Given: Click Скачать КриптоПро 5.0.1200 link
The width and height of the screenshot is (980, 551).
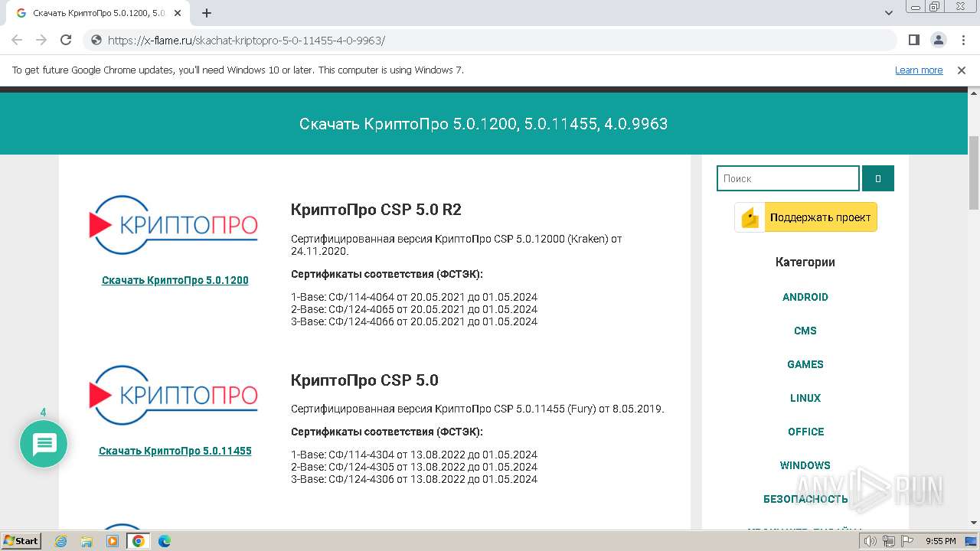Looking at the screenshot, I should point(175,280).
